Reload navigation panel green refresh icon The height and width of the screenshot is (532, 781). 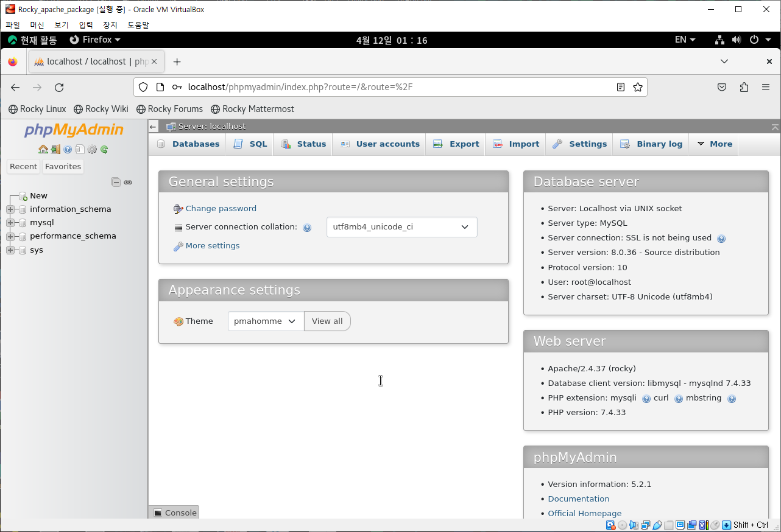pos(104,149)
